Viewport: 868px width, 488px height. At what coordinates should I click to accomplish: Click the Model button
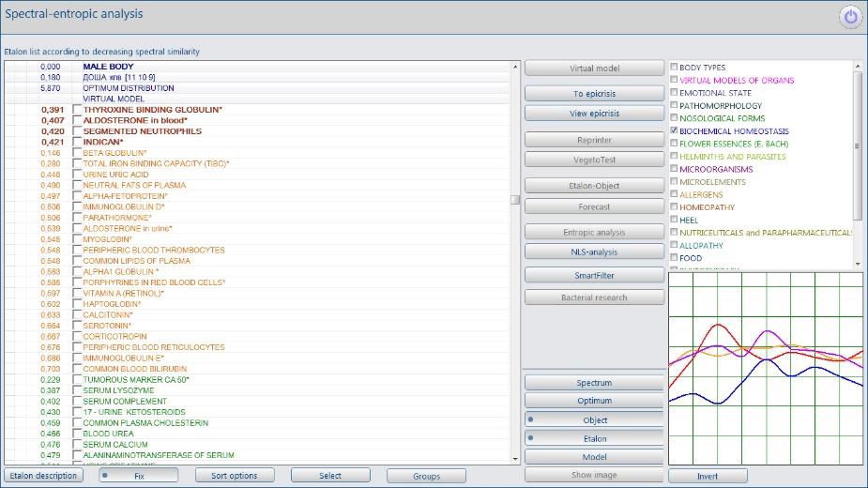(594, 457)
